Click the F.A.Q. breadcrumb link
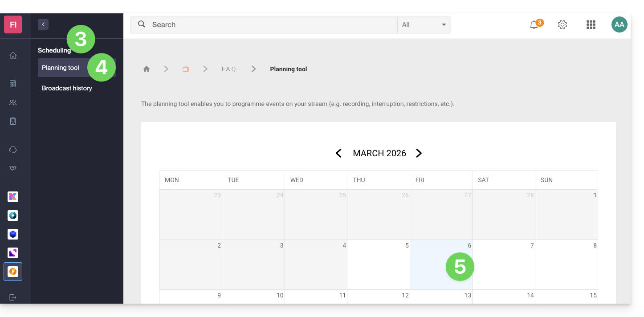Viewport: 644px width, 317px height. click(x=229, y=69)
